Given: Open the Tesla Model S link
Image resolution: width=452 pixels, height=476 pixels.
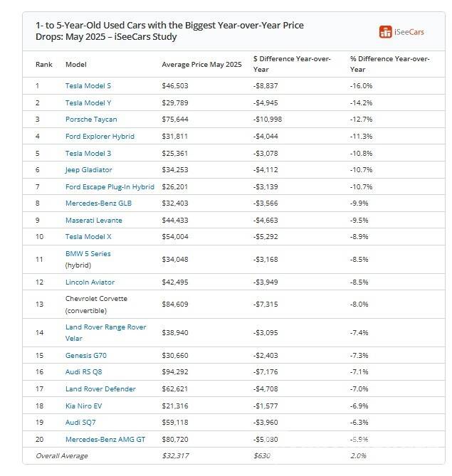Looking at the screenshot, I should click(88, 86).
